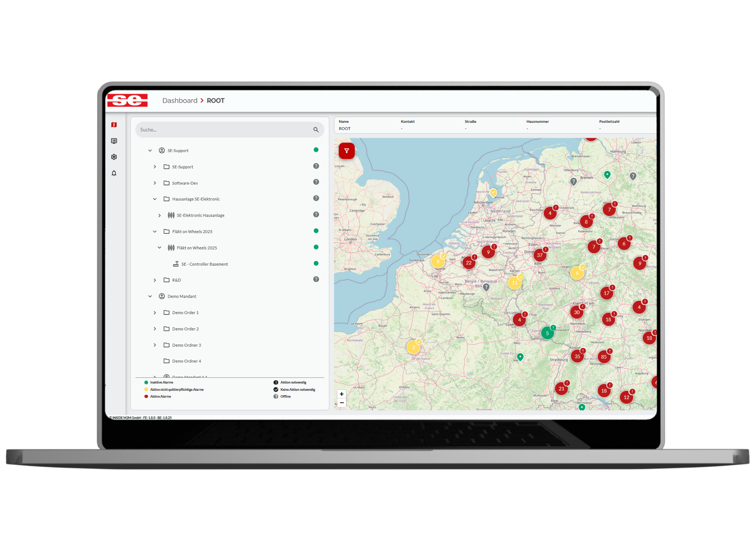This screenshot has height=551, width=756.
Task: Collapse the Demo Mandant node
Action: pos(150,296)
